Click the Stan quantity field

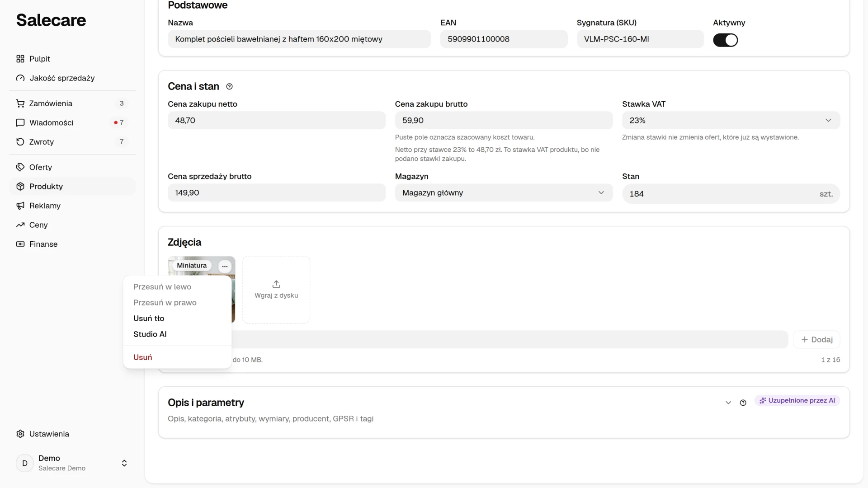731,193
